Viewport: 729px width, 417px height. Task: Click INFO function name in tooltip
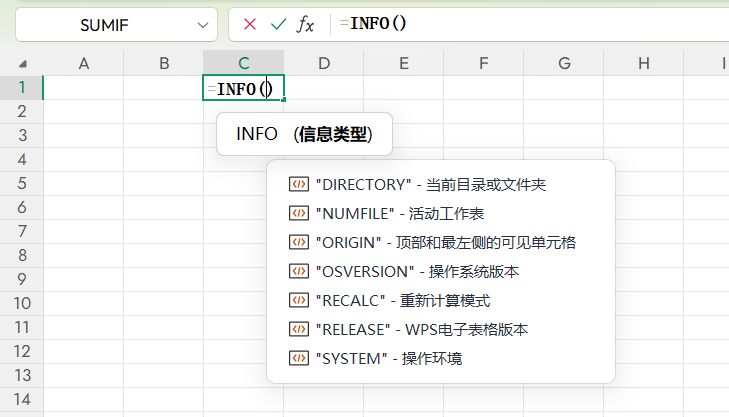click(257, 134)
